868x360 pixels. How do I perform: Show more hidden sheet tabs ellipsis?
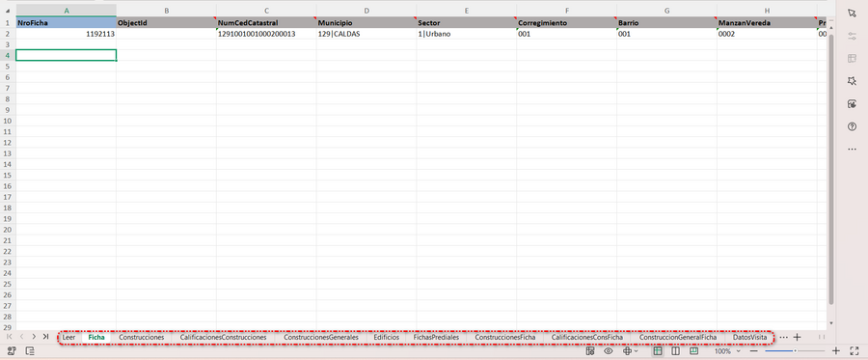[783, 337]
